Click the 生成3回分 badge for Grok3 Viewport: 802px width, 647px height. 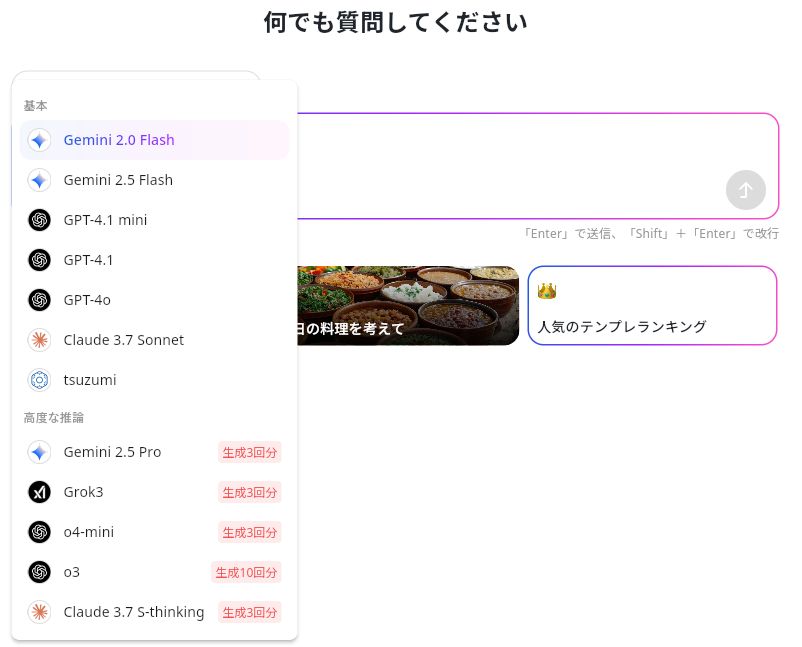coord(250,493)
